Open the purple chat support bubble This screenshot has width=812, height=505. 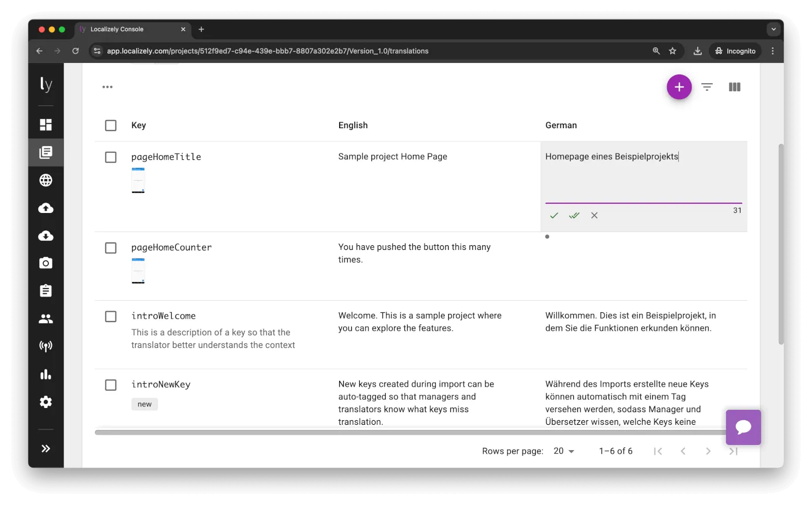click(743, 427)
